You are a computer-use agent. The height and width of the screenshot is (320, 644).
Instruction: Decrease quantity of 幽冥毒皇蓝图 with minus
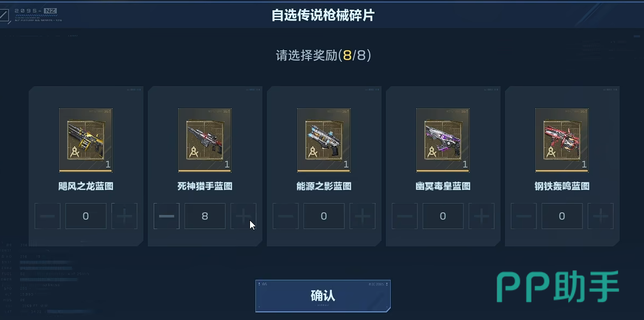(x=405, y=216)
